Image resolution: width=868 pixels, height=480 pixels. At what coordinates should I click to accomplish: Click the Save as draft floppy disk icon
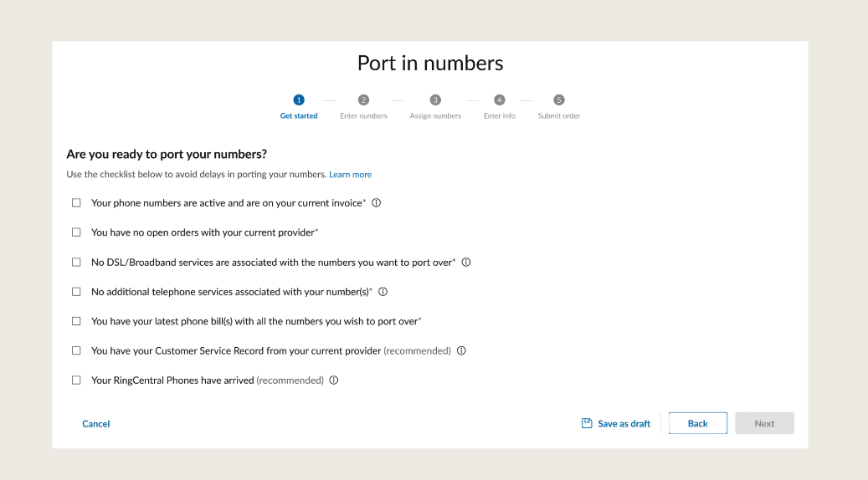click(587, 423)
